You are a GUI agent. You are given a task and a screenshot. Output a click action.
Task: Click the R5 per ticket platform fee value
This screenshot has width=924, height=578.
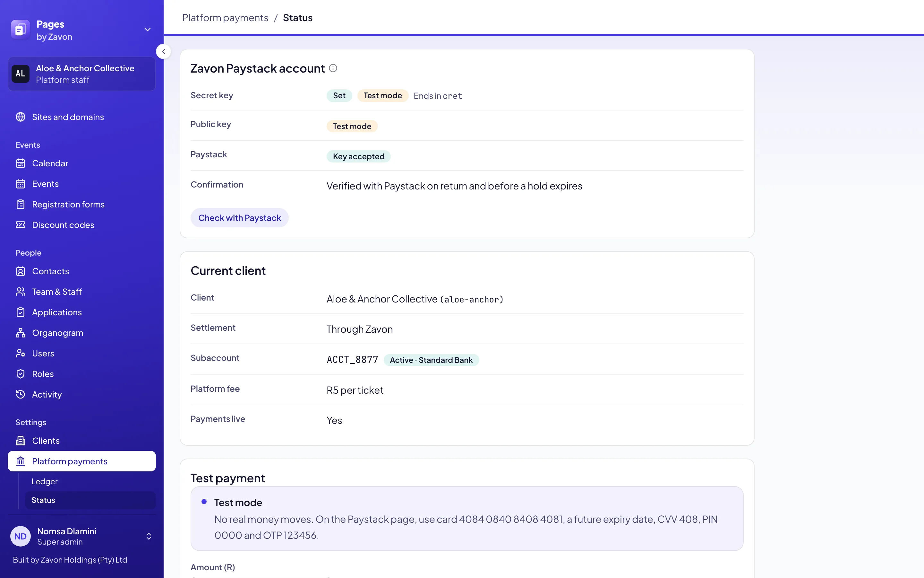(355, 390)
